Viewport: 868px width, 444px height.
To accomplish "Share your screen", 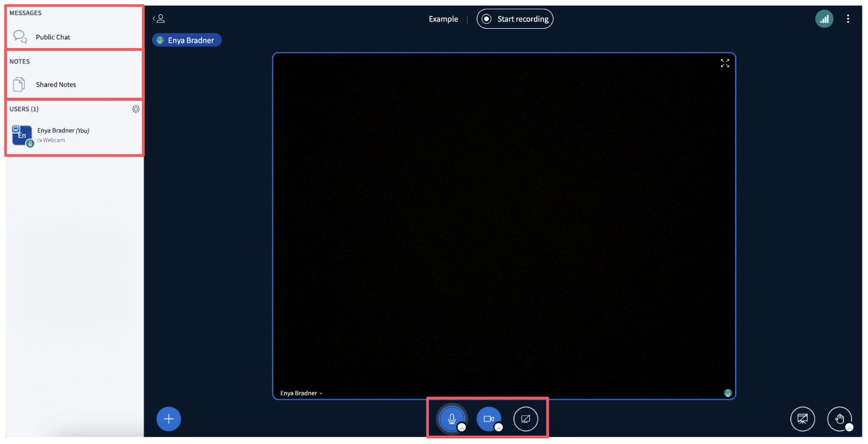I will coord(526,419).
